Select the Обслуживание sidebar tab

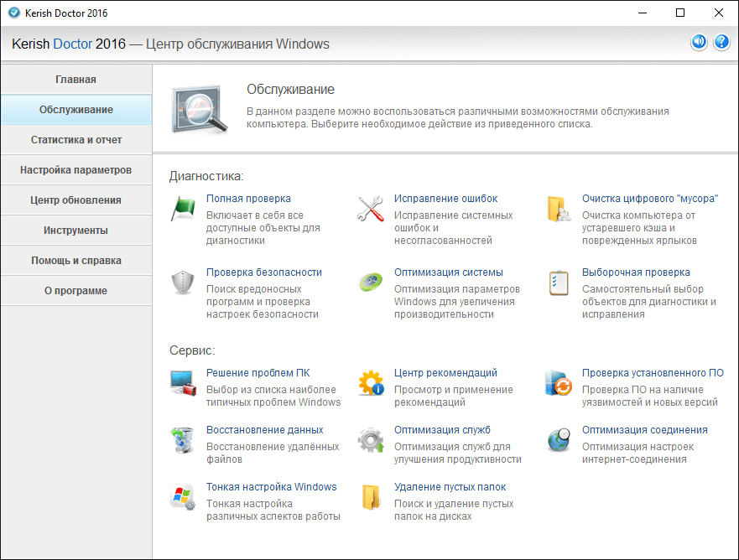[75, 109]
